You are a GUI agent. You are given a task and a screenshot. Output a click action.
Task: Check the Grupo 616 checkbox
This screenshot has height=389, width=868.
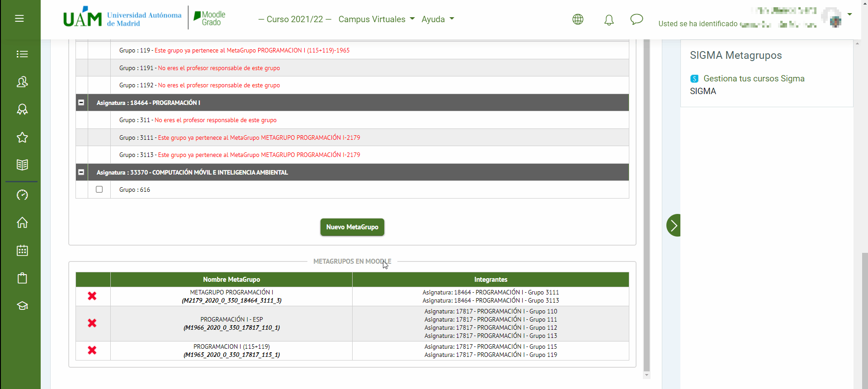click(x=99, y=190)
